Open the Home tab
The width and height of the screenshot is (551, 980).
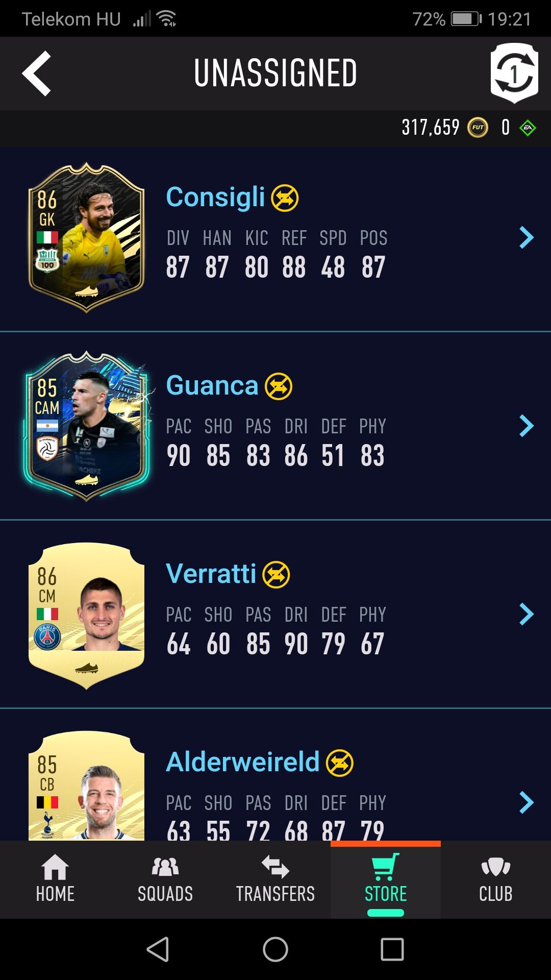55,879
